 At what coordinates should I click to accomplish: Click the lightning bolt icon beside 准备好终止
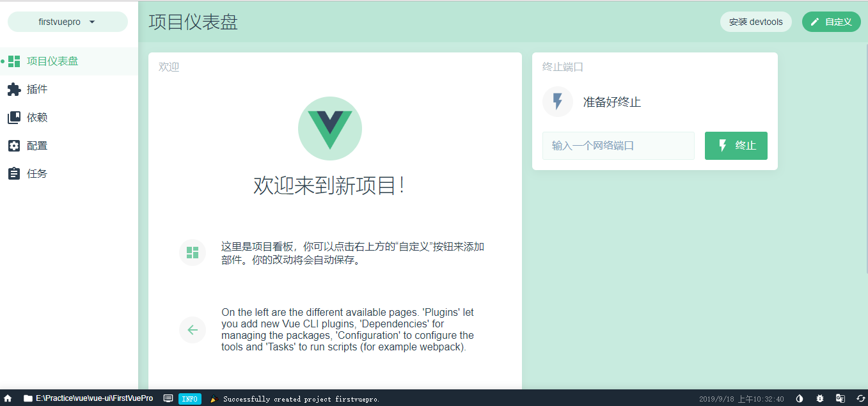[x=558, y=102]
